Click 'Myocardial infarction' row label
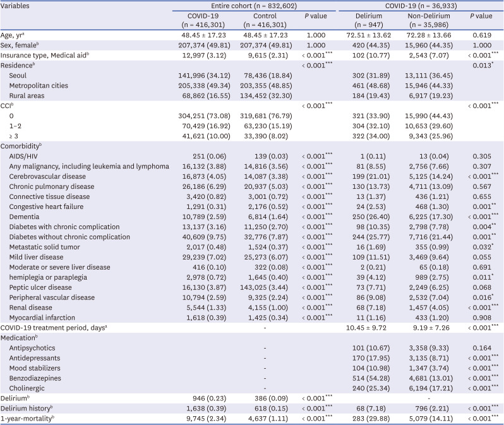 point(42,318)
